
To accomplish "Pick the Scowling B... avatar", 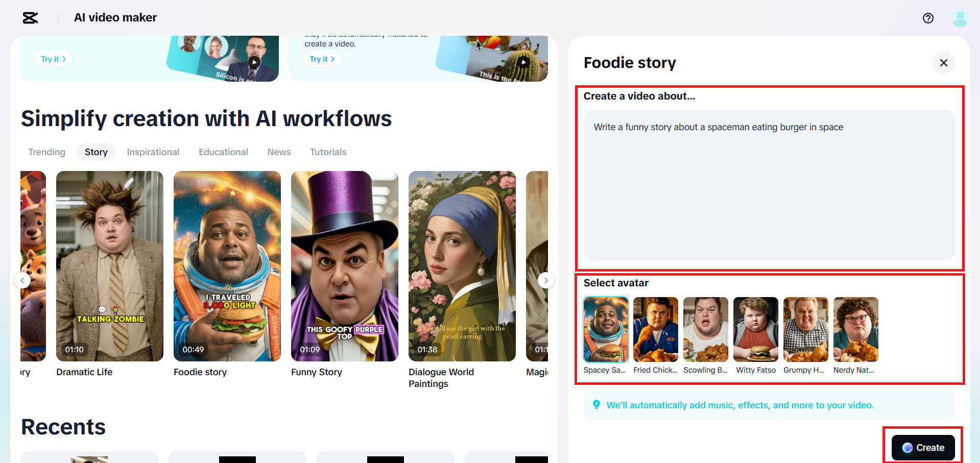I will pyautogui.click(x=706, y=330).
